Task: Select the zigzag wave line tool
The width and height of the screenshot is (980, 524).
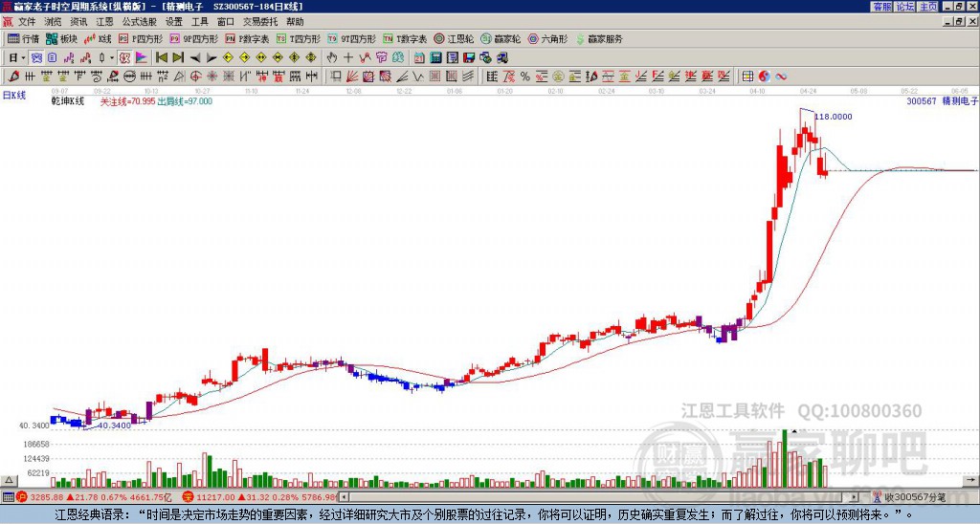Action: (417, 76)
